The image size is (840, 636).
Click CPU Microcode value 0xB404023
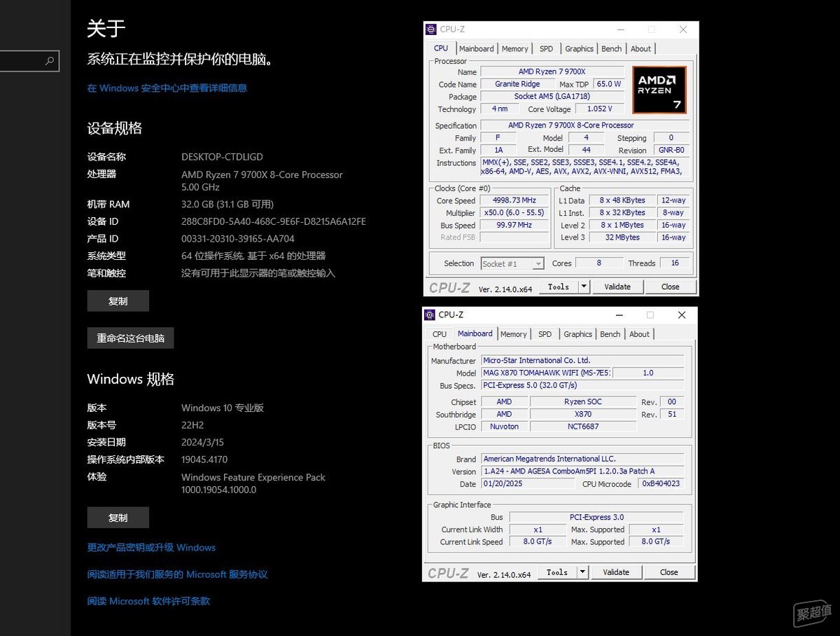point(661,484)
